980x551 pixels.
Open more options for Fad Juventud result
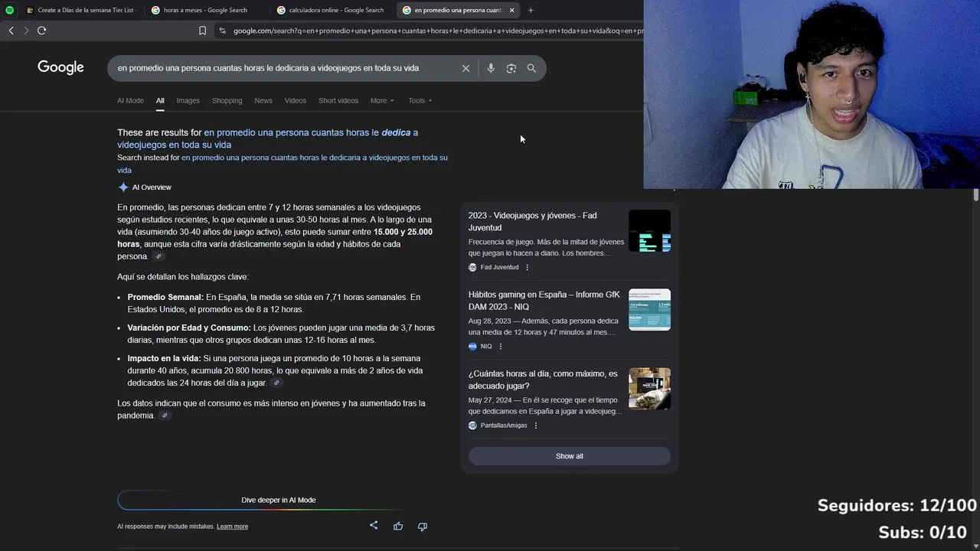click(527, 267)
